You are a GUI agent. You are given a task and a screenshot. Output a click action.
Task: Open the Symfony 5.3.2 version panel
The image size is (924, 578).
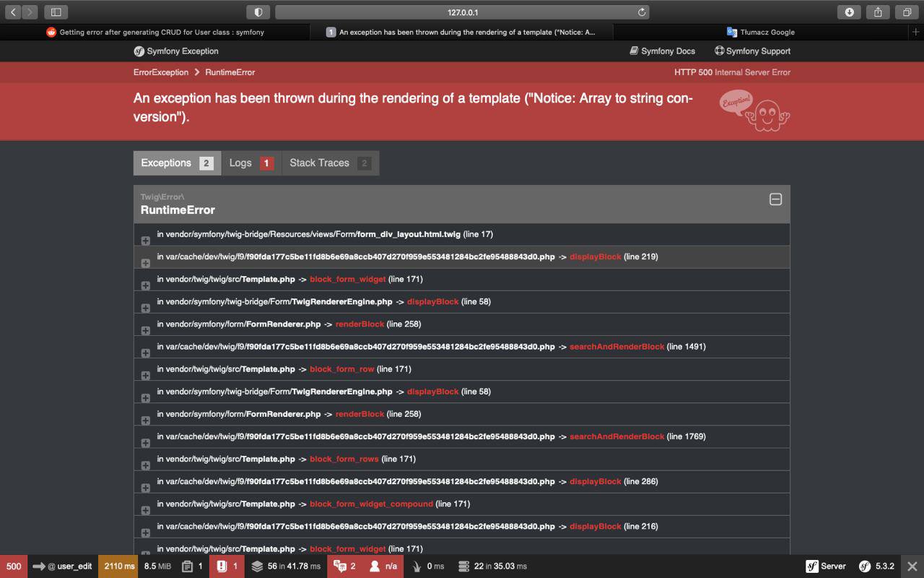pos(876,566)
